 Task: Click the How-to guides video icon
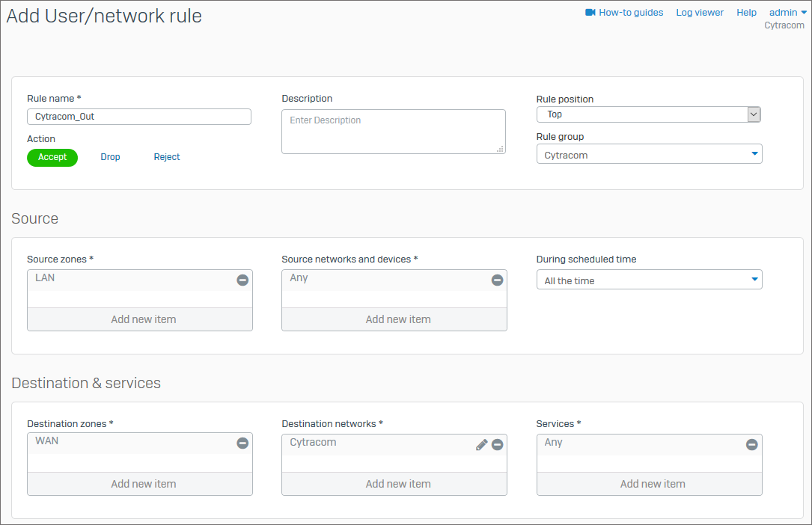click(x=590, y=13)
